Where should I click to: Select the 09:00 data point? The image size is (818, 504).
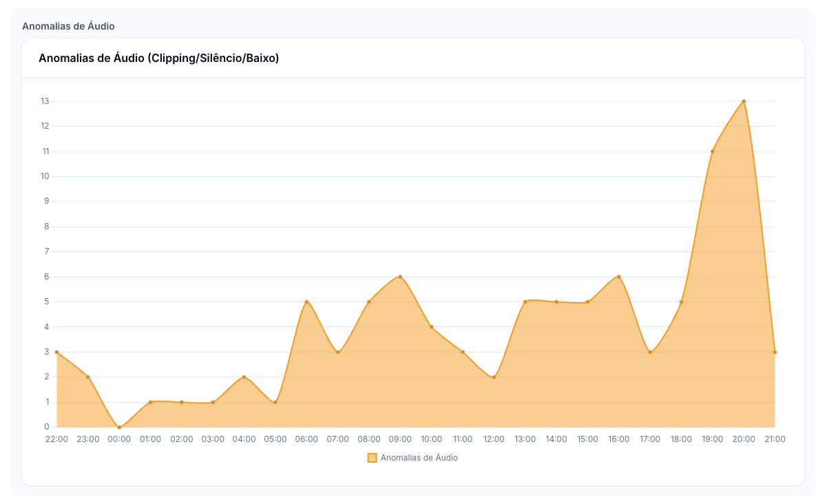pyautogui.click(x=400, y=277)
